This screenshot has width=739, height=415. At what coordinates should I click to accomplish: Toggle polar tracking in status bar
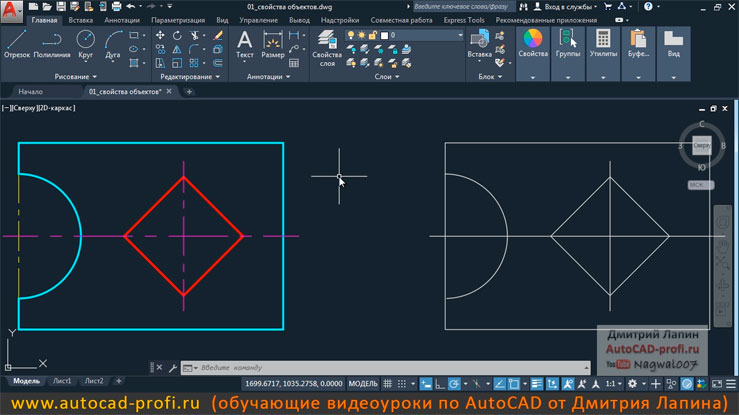click(x=454, y=384)
